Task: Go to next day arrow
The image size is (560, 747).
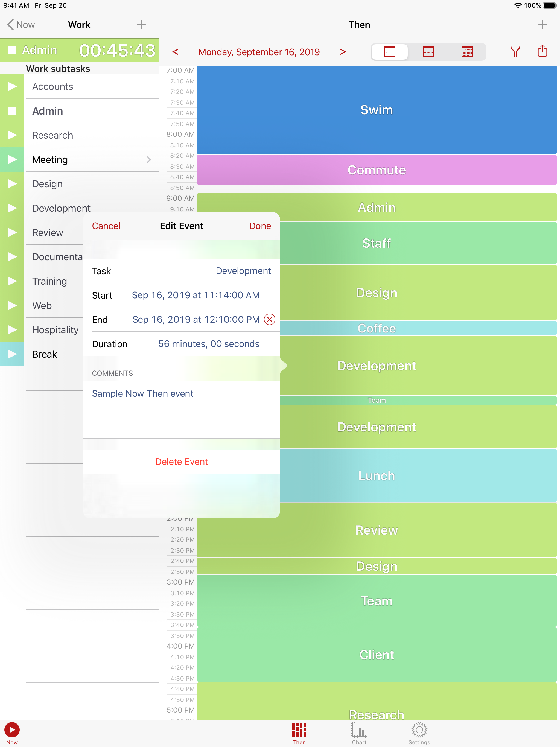Action: [343, 52]
